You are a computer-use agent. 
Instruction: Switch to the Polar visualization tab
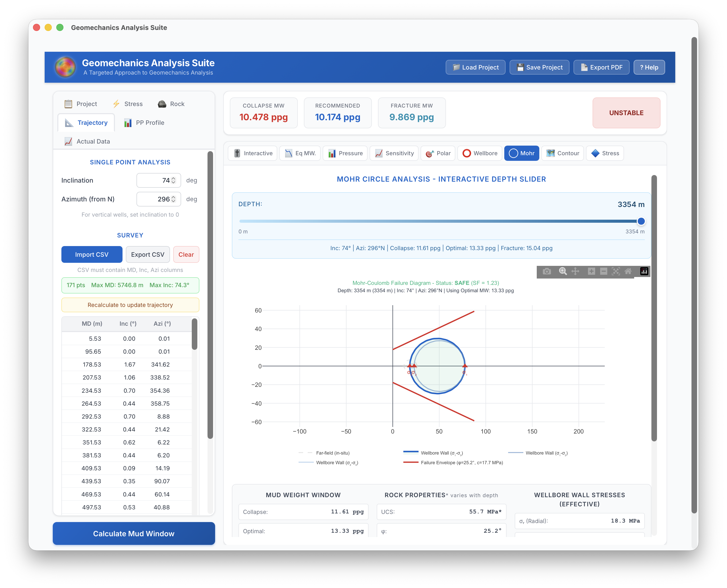click(x=438, y=153)
